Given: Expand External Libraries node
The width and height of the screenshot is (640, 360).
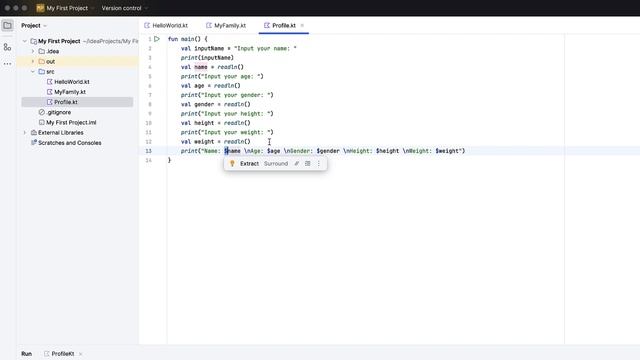Looking at the screenshot, I should (24, 133).
